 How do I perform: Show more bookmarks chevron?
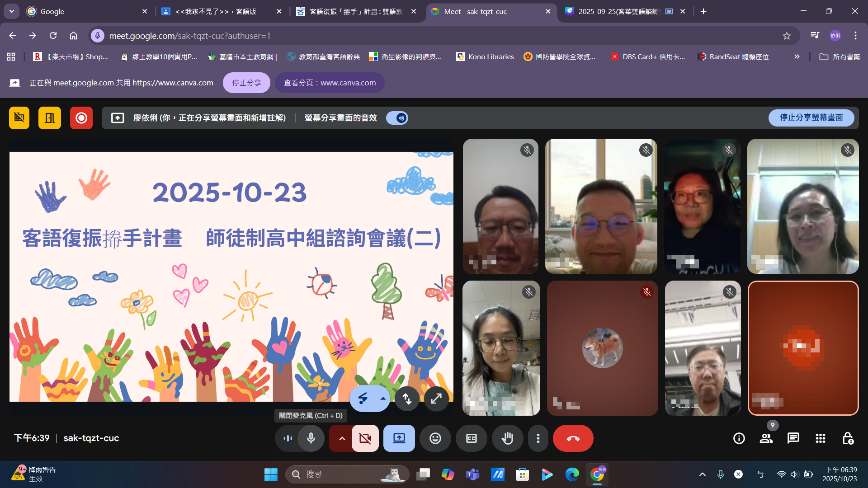click(x=797, y=56)
